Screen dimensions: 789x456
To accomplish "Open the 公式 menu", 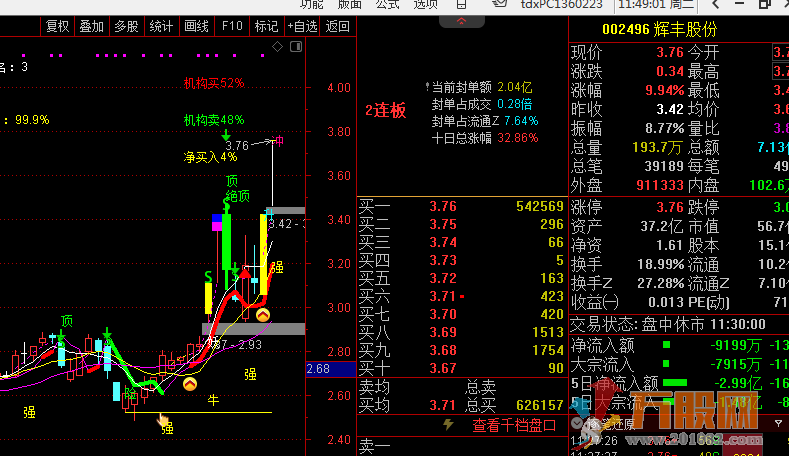I will [x=388, y=4].
